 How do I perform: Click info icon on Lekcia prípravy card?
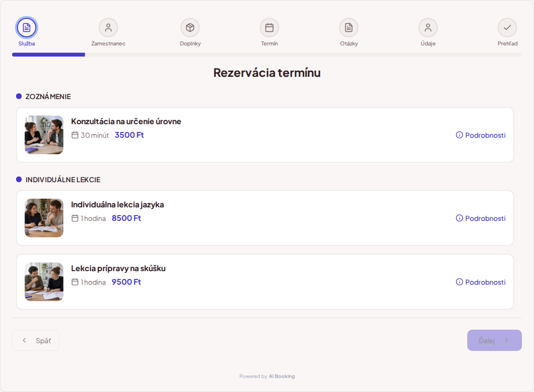[460, 282]
